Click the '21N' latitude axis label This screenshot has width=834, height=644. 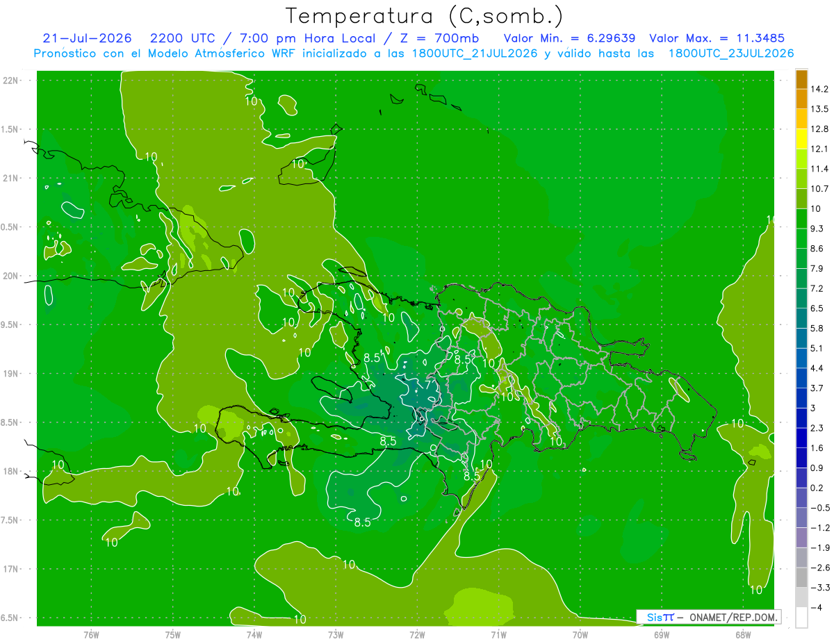pyautogui.click(x=10, y=178)
